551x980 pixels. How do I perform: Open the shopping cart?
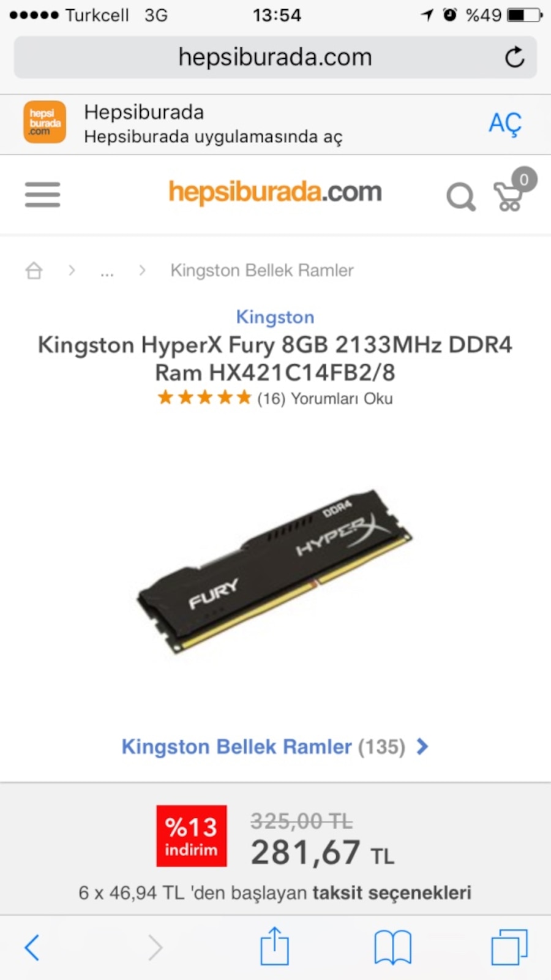coord(514,191)
